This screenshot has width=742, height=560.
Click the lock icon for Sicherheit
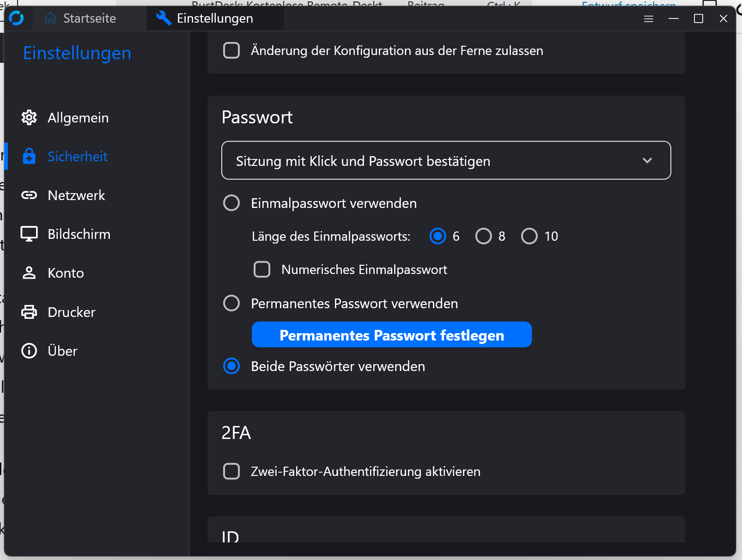click(29, 157)
